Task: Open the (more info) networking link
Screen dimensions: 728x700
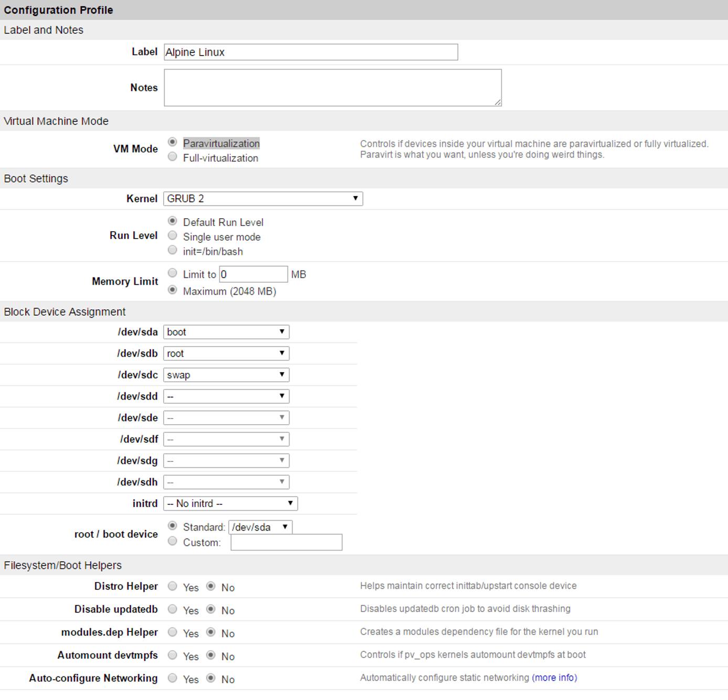Action: pyautogui.click(x=554, y=677)
